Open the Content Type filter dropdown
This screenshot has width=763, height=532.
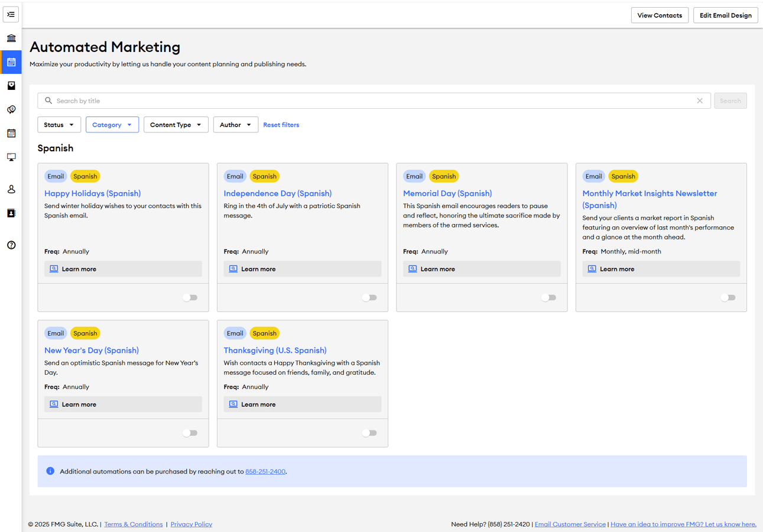176,125
